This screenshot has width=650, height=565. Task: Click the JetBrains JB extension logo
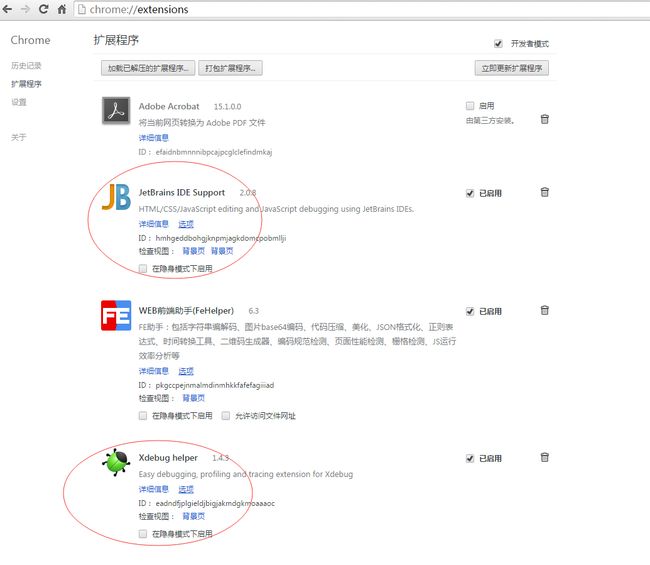116,197
